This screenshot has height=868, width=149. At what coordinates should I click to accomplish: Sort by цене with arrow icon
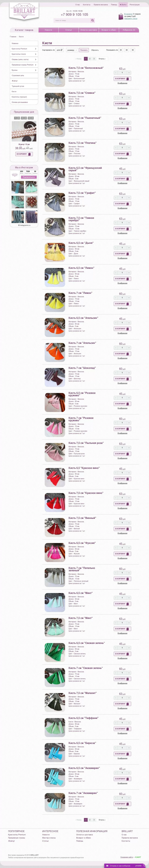point(59,50)
